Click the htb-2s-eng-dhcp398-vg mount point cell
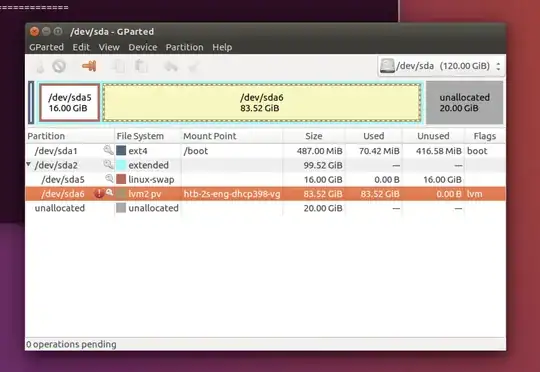This screenshot has width=540, height=372. point(232,194)
